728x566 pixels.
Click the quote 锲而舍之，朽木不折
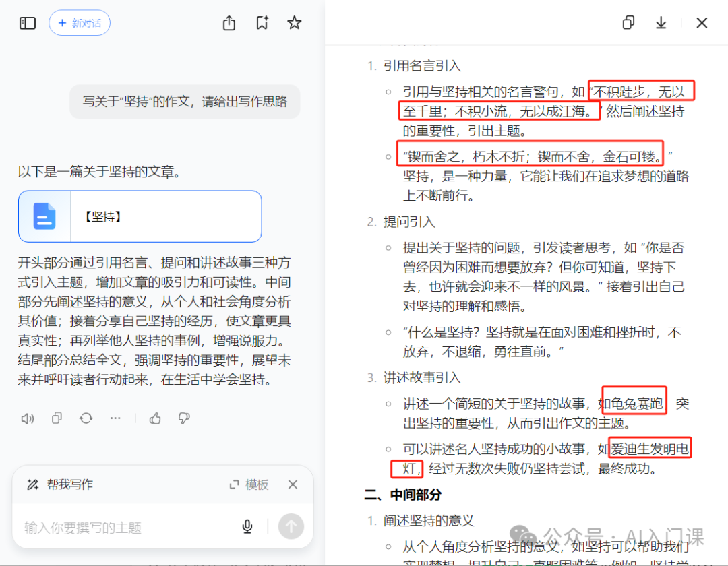point(466,157)
